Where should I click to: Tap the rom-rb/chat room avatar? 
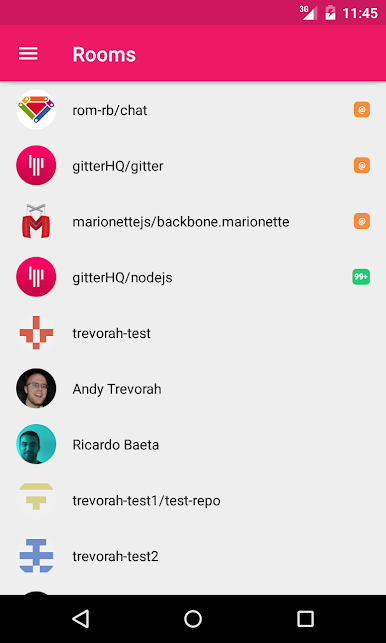tap(36, 110)
